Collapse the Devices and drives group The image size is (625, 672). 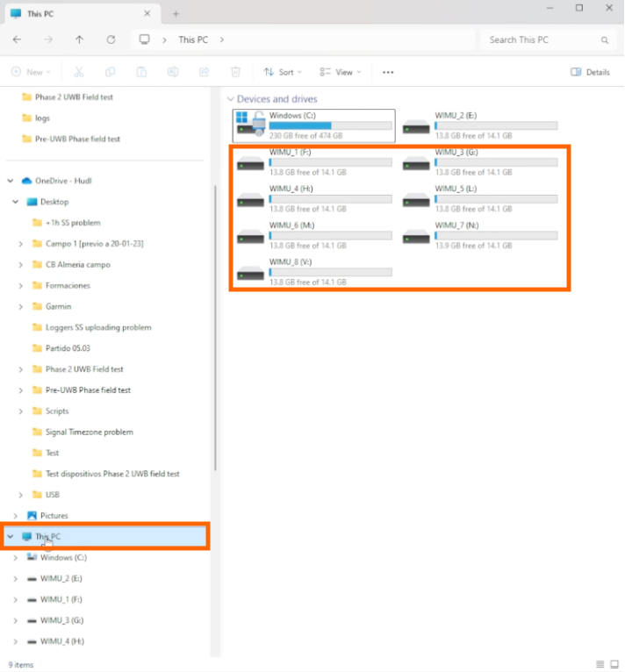[230, 99]
